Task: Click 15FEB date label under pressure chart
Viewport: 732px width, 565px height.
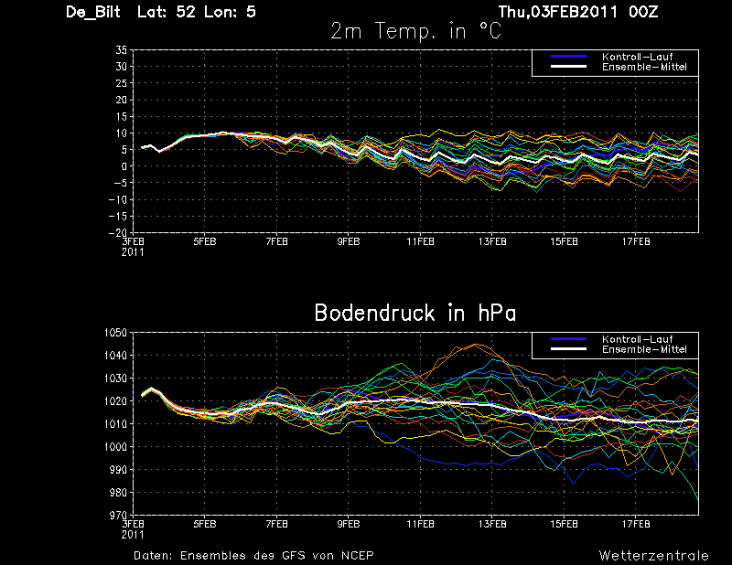Action: tap(564, 524)
